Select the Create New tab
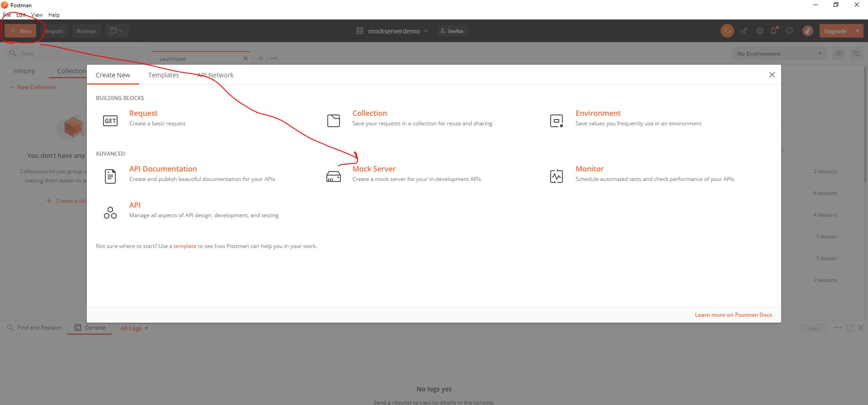868x405 pixels. 113,75
